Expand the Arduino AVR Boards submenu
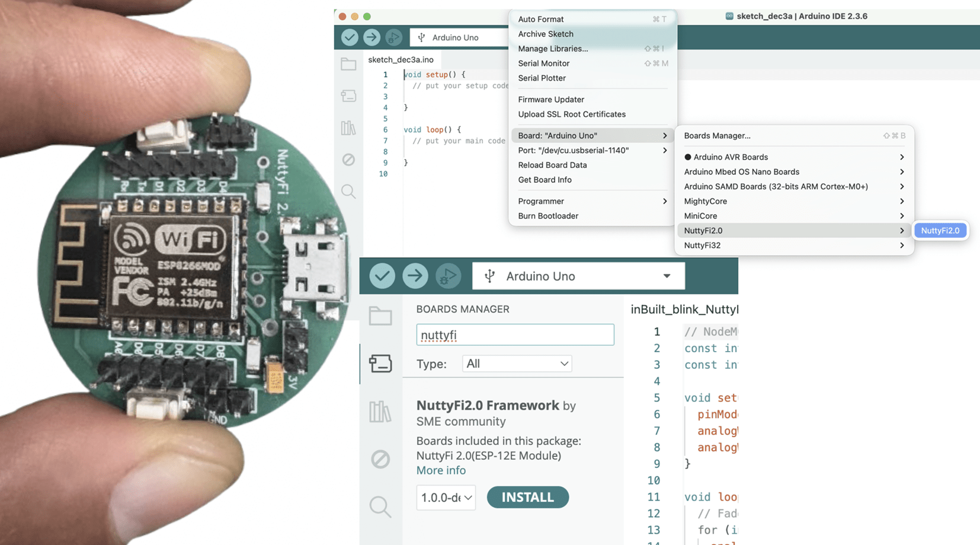This screenshot has width=980, height=545. pos(794,157)
